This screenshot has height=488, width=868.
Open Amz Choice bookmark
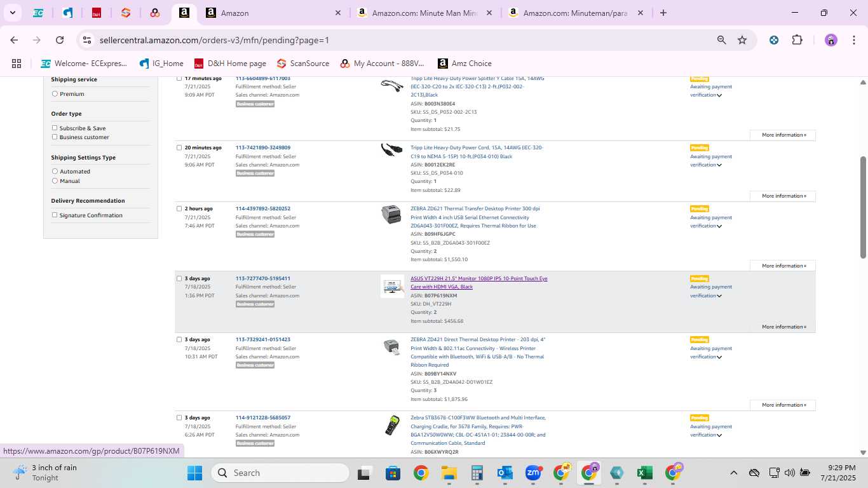[x=465, y=64]
